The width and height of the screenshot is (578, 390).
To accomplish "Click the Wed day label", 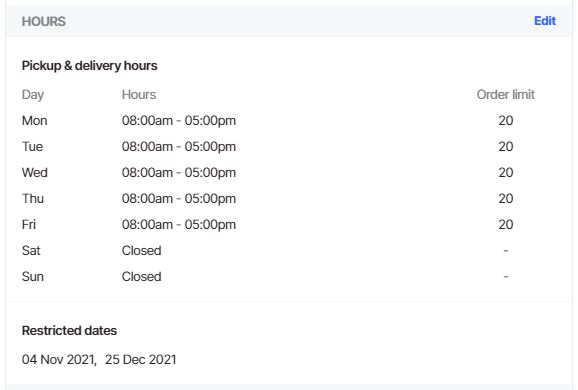I will coord(35,173).
